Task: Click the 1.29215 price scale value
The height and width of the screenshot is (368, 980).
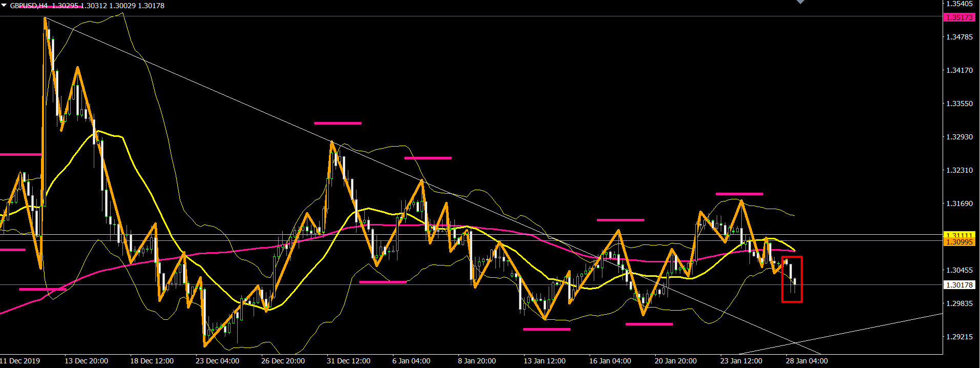Action: [x=960, y=337]
